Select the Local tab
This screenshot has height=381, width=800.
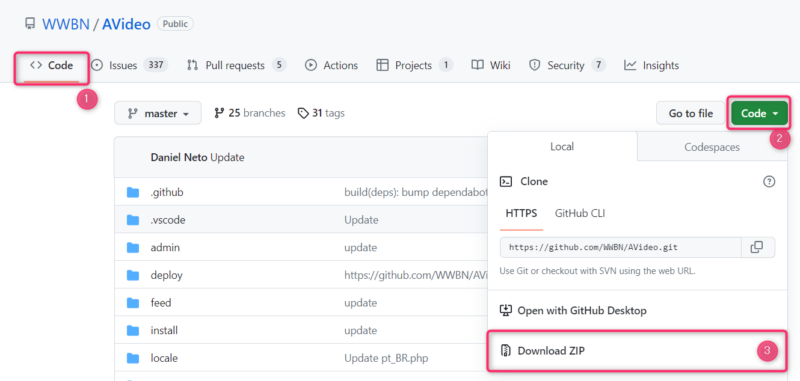coord(562,146)
